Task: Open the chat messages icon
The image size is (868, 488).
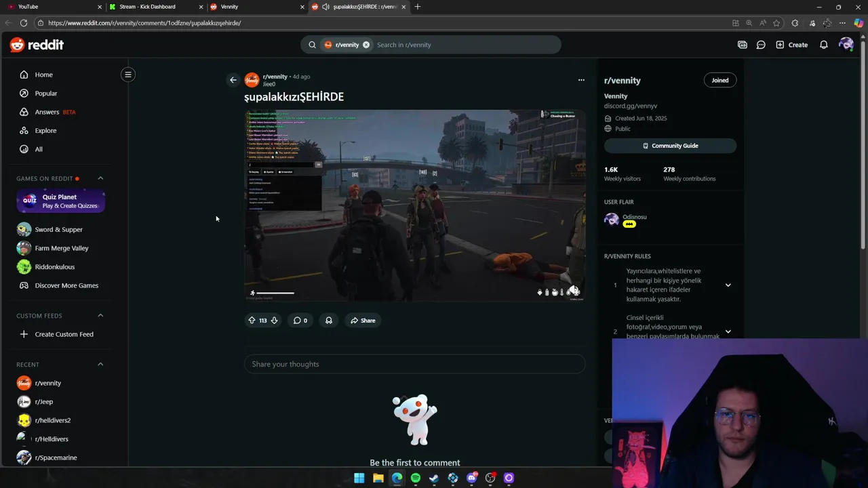Action: point(761,45)
